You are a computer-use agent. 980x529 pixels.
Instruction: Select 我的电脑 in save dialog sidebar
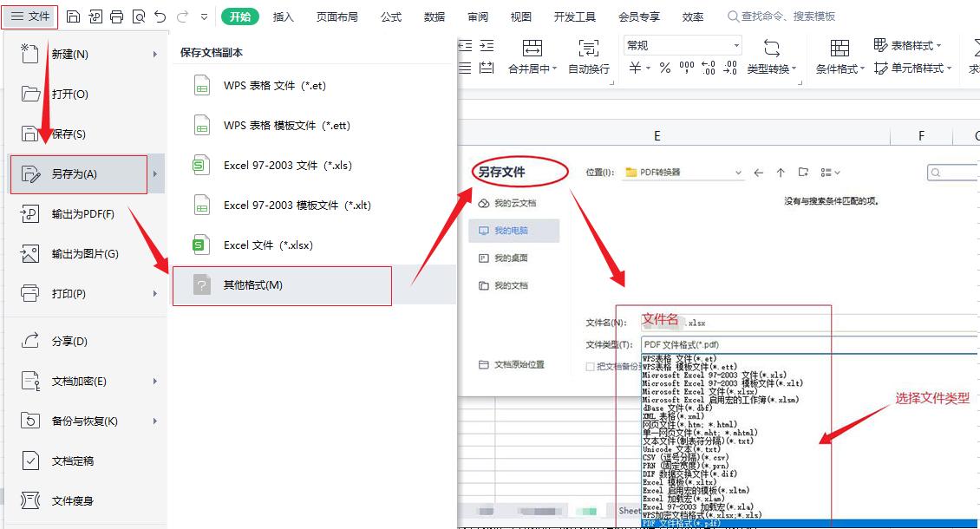(x=513, y=231)
